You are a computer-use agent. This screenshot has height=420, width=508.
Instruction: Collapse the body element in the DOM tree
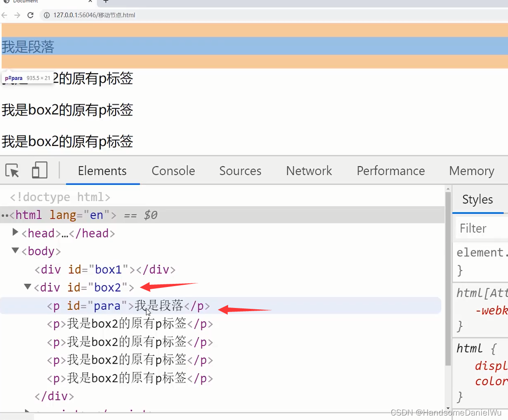pos(15,251)
